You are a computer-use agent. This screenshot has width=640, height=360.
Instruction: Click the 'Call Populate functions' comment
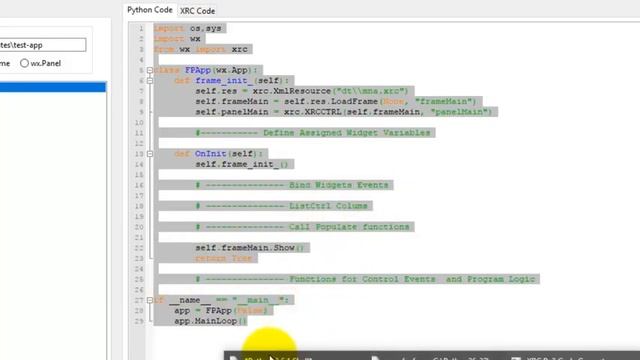click(x=303, y=227)
